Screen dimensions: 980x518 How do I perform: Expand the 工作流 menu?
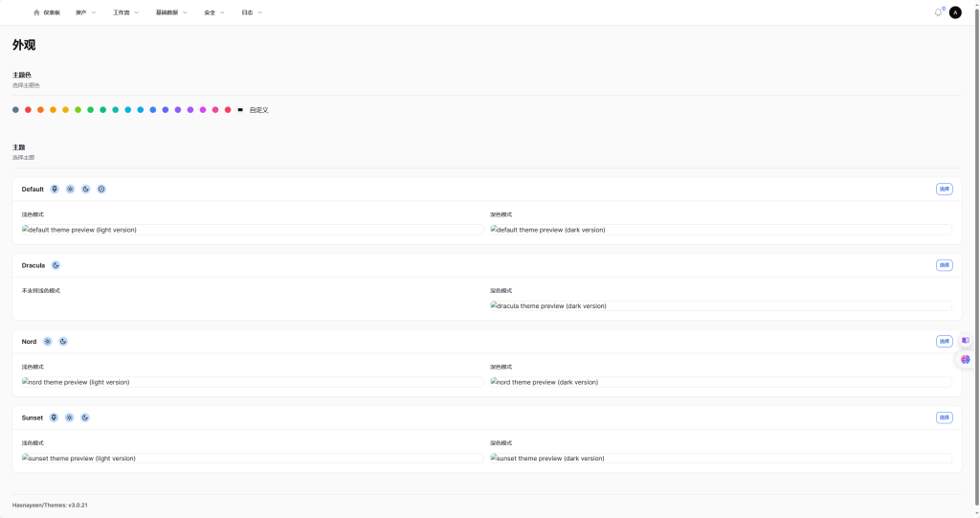tap(125, 12)
